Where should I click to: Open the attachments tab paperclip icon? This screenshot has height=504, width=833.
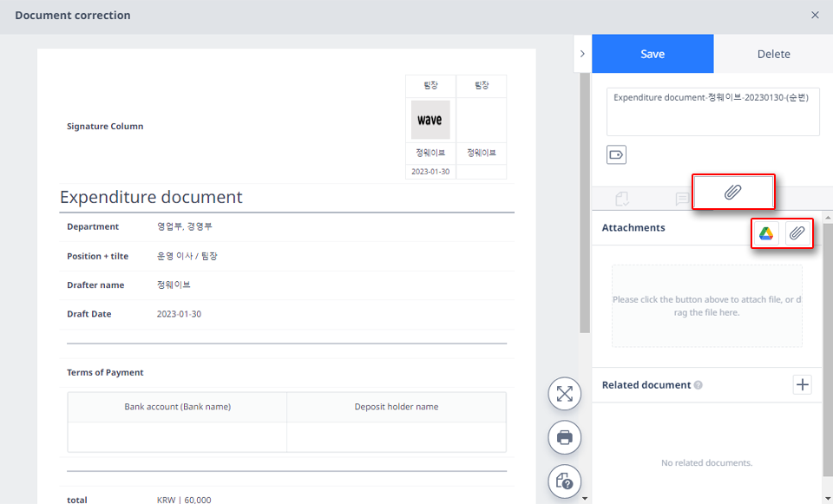point(733,192)
